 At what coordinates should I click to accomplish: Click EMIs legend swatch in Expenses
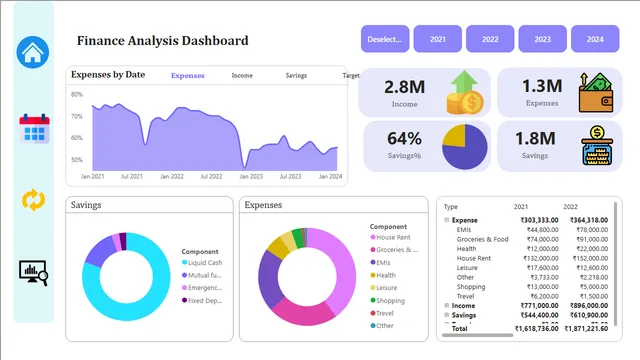(373, 262)
